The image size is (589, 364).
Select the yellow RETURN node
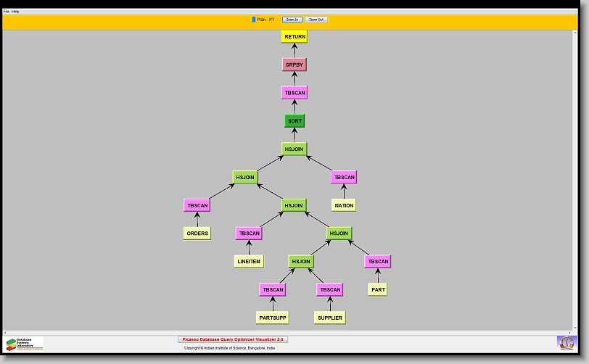pyautogui.click(x=294, y=37)
